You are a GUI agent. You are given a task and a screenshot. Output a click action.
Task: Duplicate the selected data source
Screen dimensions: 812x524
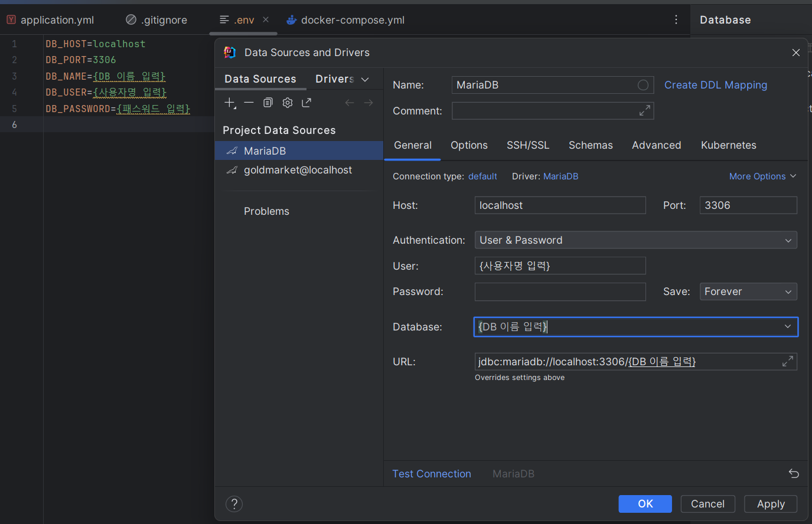(268, 103)
